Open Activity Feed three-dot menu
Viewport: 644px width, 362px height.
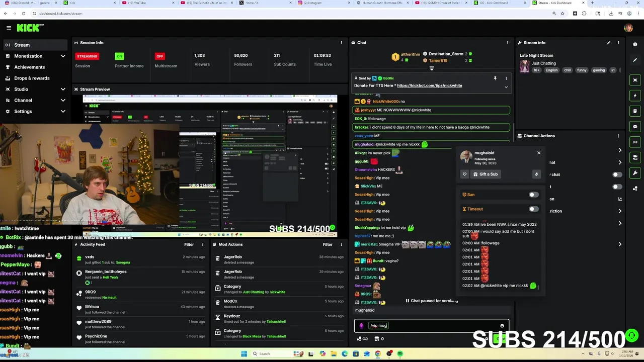click(203, 244)
